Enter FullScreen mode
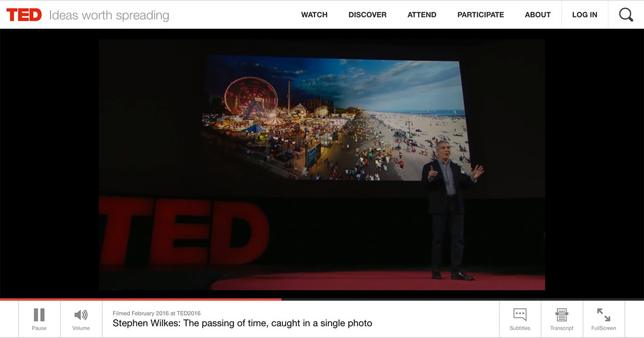 point(603,319)
